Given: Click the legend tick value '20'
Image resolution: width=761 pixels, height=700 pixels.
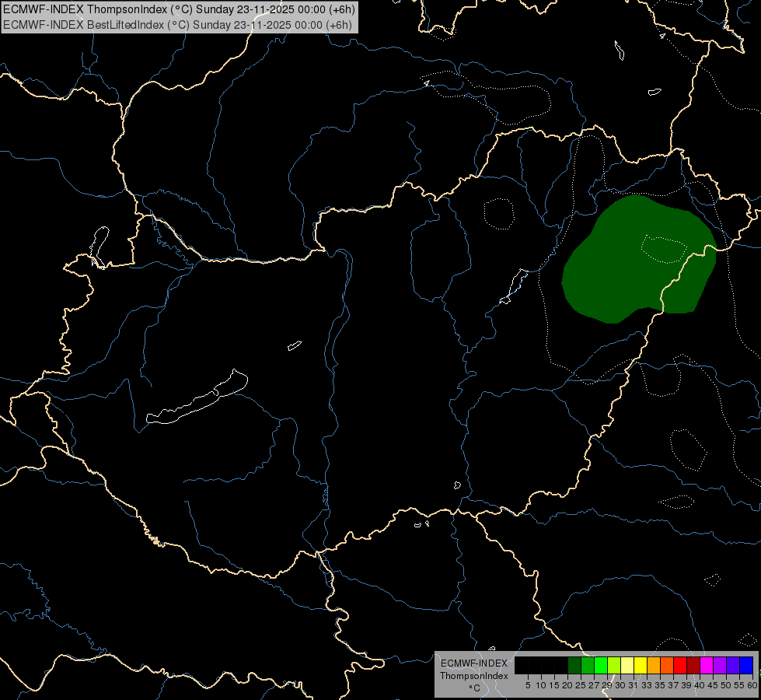Looking at the screenshot, I should coord(568,685).
